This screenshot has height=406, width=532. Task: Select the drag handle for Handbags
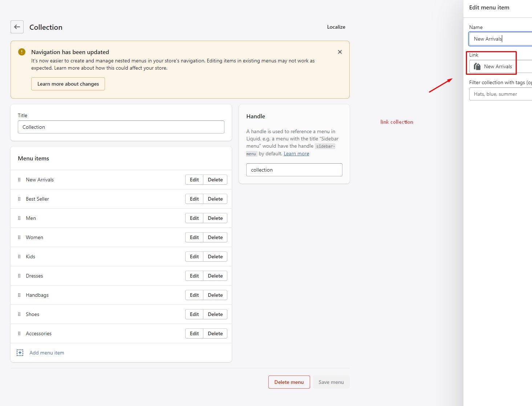[19, 295]
